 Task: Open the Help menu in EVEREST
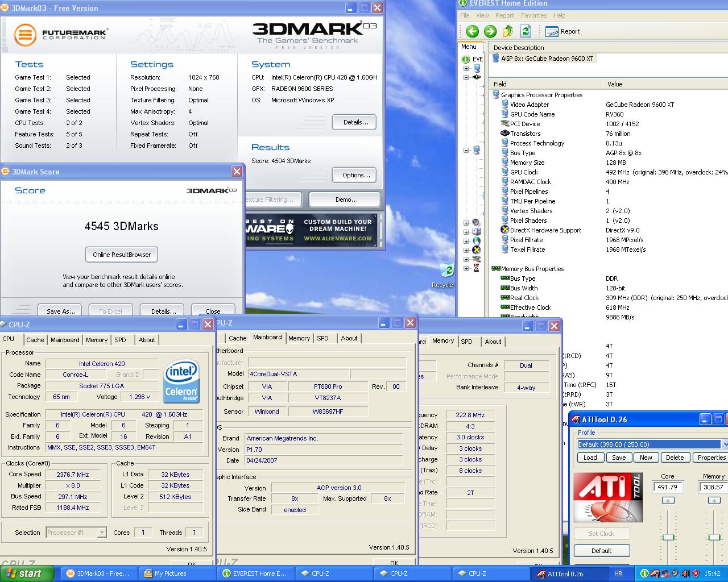coord(559,15)
